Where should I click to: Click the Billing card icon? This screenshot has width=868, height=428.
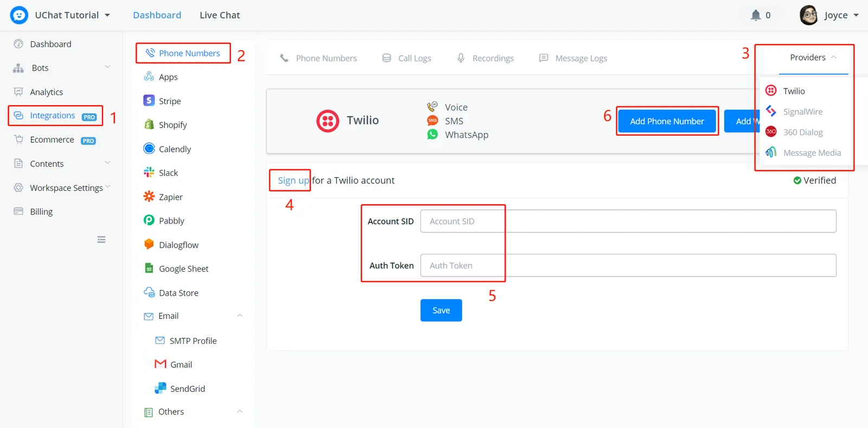click(18, 212)
